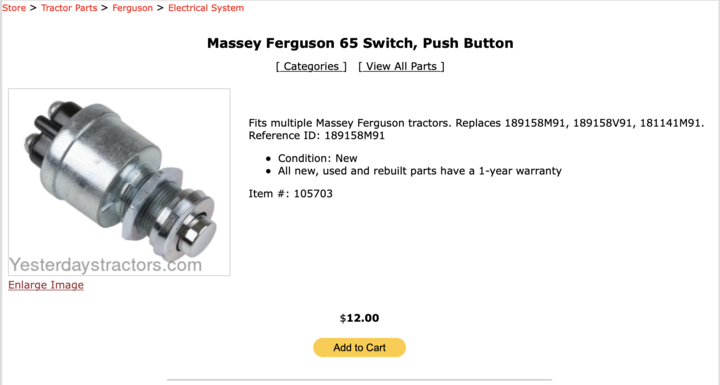Viewport: 720px width, 385px height.
Task: Click the $12.00 price text
Action: pyautogui.click(x=360, y=318)
